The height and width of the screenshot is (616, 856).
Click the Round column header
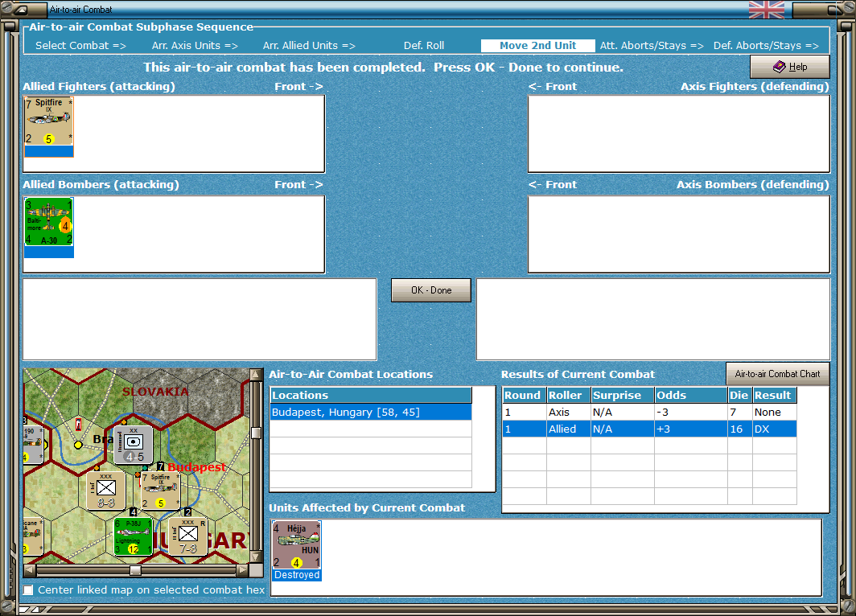(x=524, y=395)
